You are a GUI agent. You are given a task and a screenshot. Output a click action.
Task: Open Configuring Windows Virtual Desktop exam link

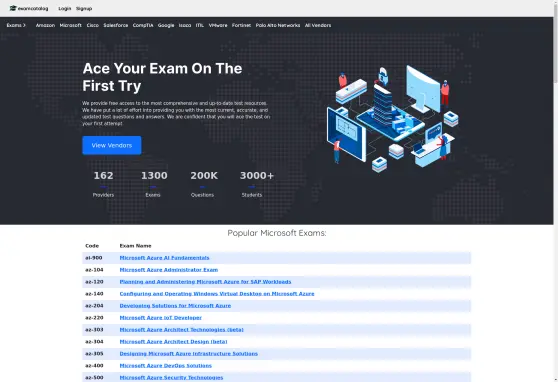217,294
